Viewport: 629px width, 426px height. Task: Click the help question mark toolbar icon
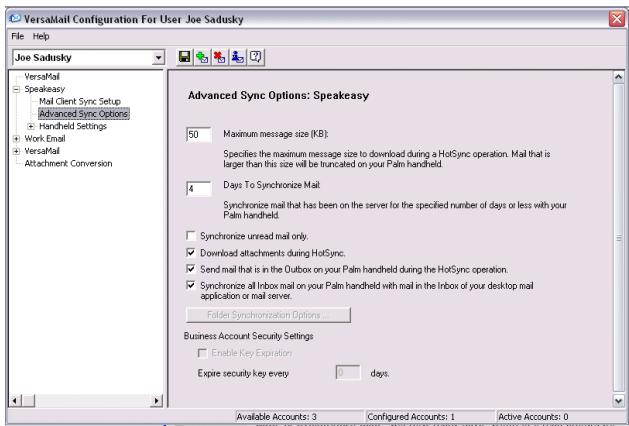pyautogui.click(x=256, y=57)
